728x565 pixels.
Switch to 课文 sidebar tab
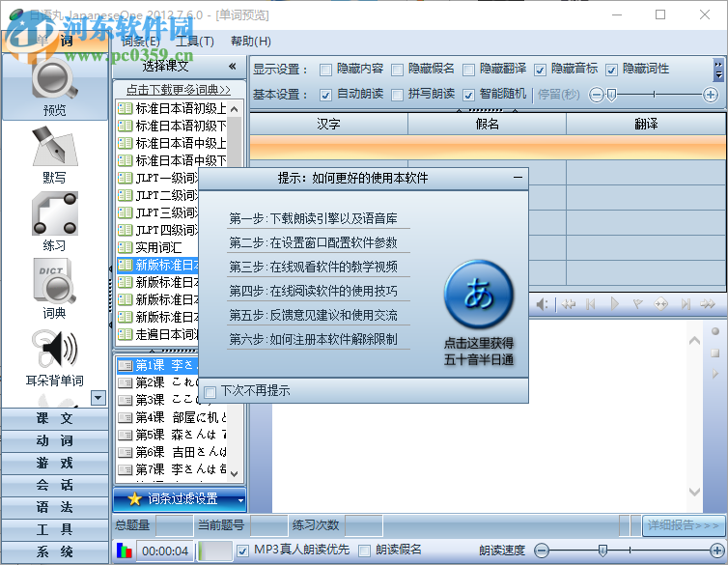click(55, 418)
